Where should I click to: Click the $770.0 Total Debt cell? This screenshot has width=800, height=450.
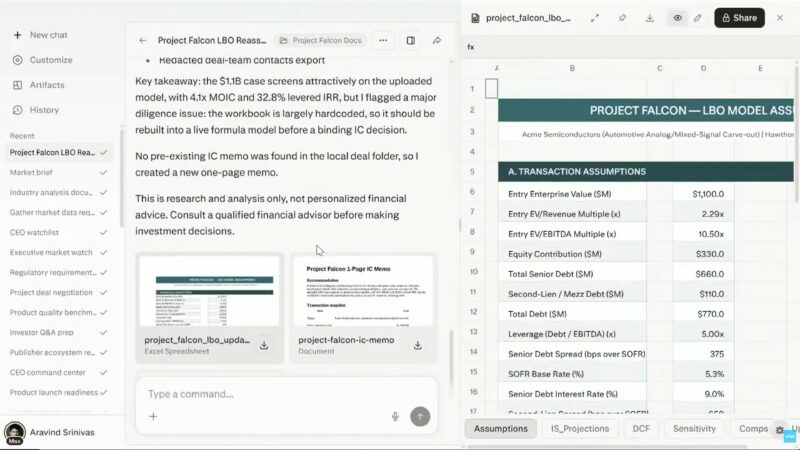click(x=703, y=314)
